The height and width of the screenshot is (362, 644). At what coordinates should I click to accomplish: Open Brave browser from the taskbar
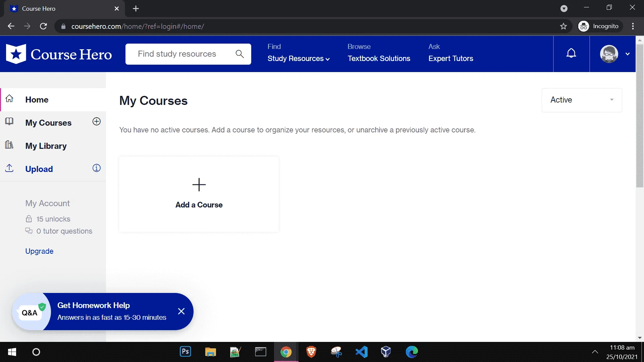(311, 352)
